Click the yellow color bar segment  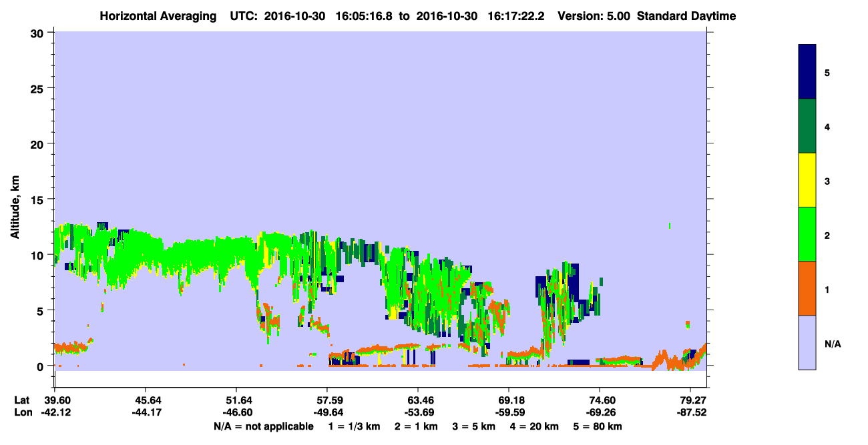pos(807,180)
